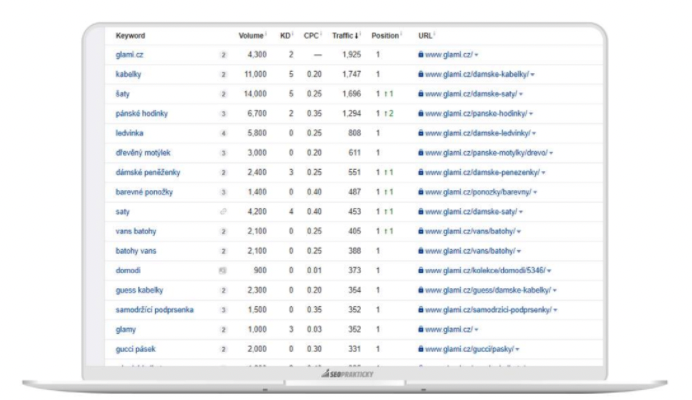Expand URL dropdown for damske-ledvinky row
Viewport: 692px width, 400px height.
click(x=534, y=133)
